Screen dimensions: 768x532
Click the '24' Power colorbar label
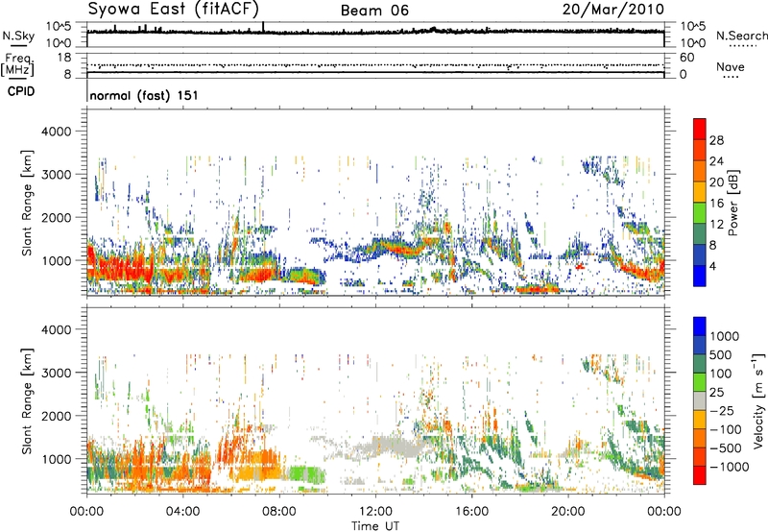pyautogui.click(x=716, y=161)
